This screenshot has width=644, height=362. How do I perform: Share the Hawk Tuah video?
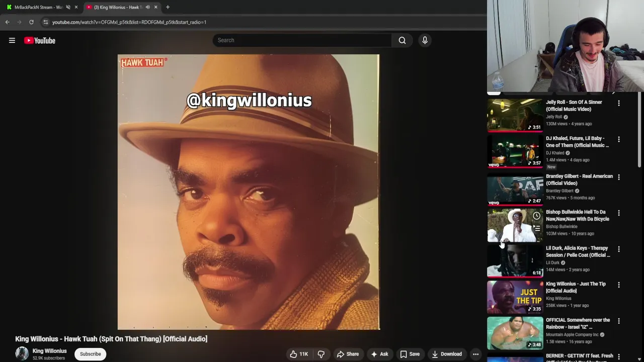tap(348, 354)
